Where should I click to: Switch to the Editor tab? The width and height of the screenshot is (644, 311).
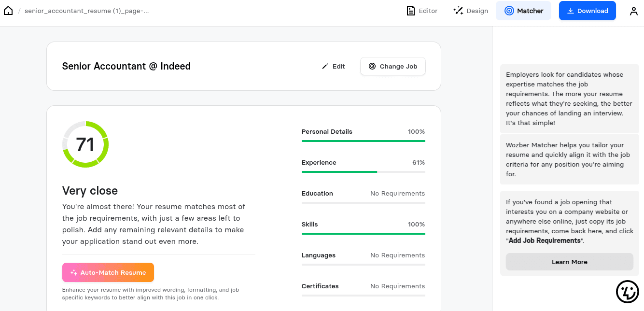(422, 11)
